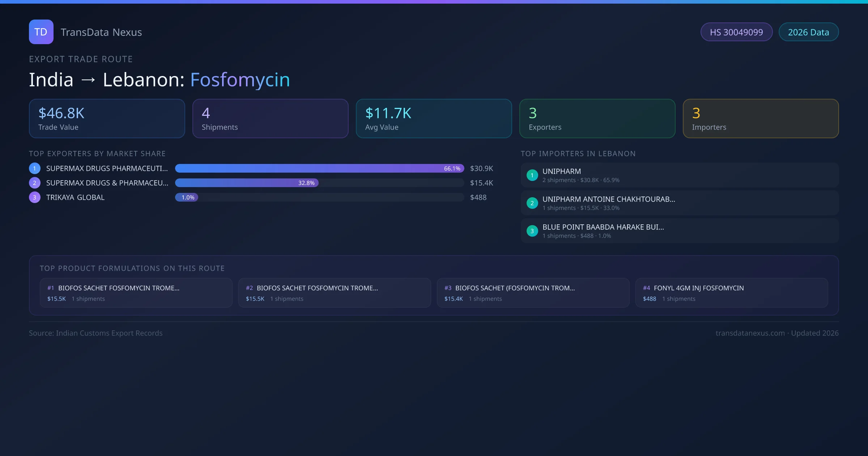
Task: Click the 66.1% market share bar
Action: tap(319, 168)
